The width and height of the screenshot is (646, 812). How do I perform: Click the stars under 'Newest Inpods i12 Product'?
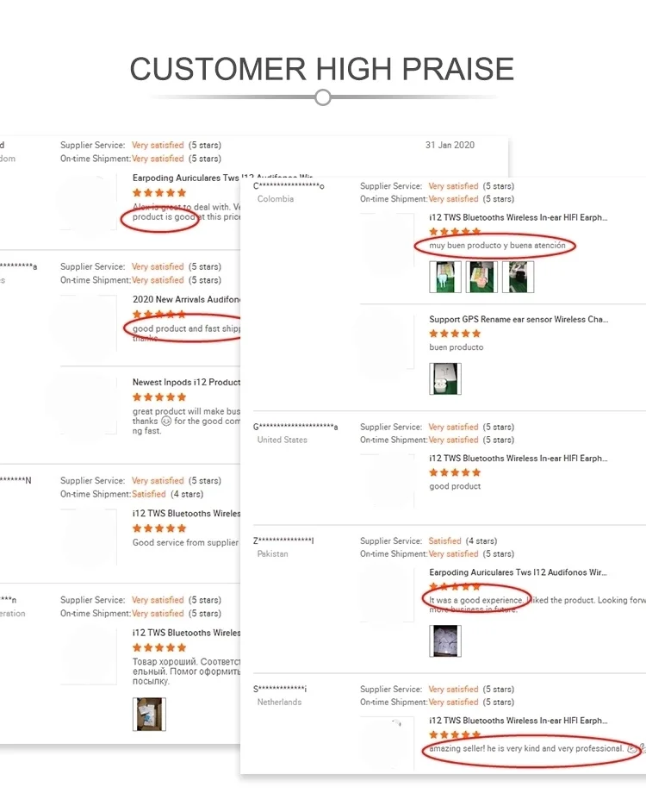pos(159,397)
